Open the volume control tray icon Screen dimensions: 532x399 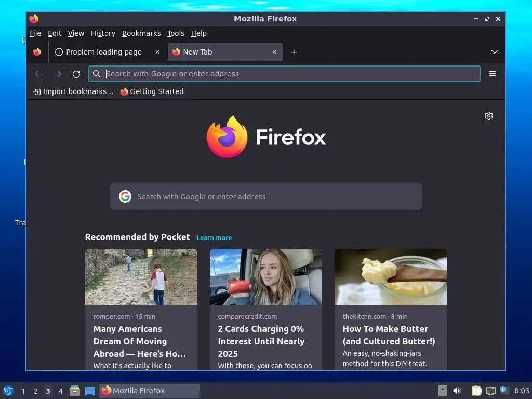pos(457,391)
